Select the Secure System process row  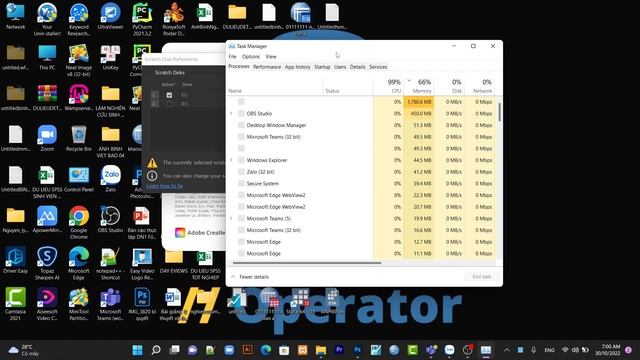click(x=361, y=184)
